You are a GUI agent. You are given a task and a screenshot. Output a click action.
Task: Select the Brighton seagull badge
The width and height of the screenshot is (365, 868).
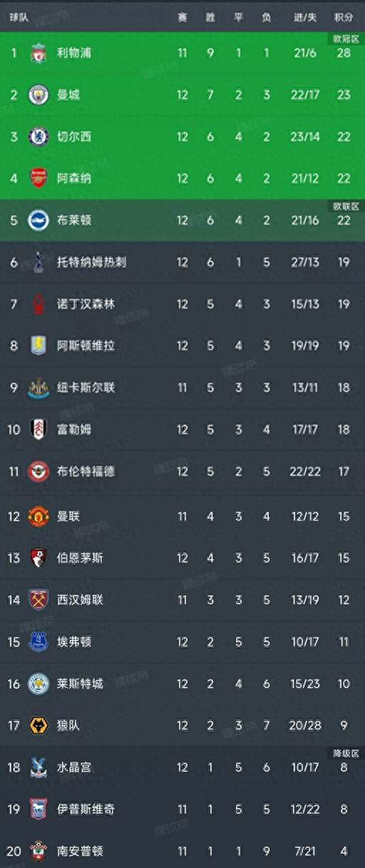[x=38, y=220]
